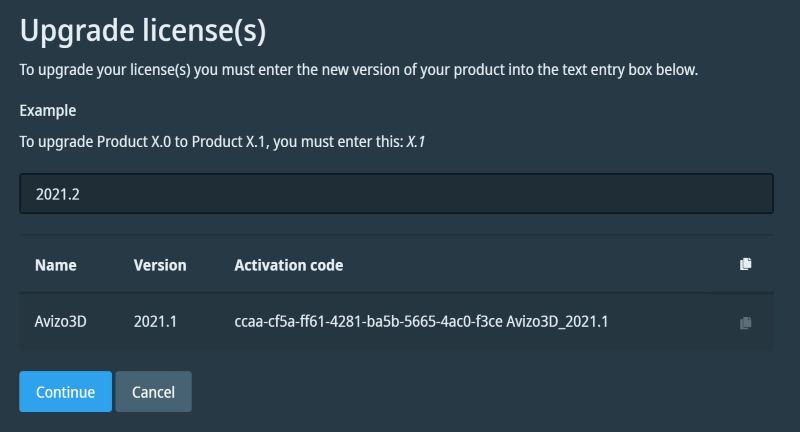800x432 pixels.
Task: Click the Name column header
Action: pos(55,265)
